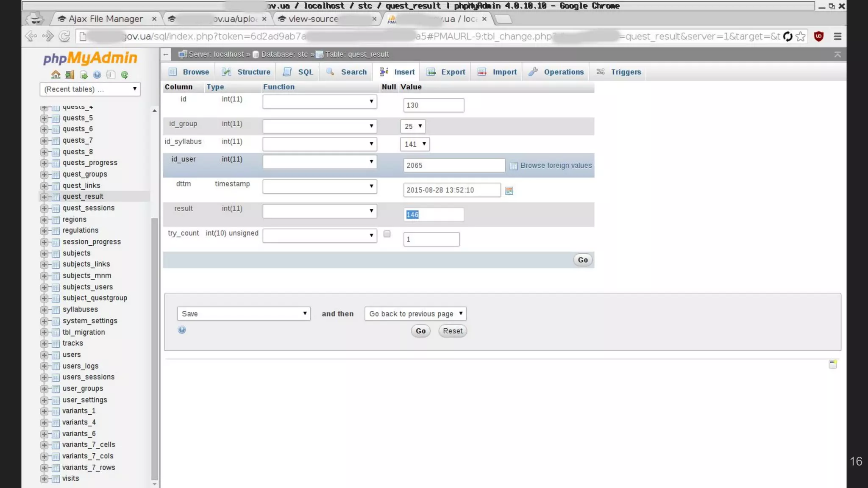Expand the users table tree node
The image size is (868, 488).
pyautogui.click(x=44, y=355)
